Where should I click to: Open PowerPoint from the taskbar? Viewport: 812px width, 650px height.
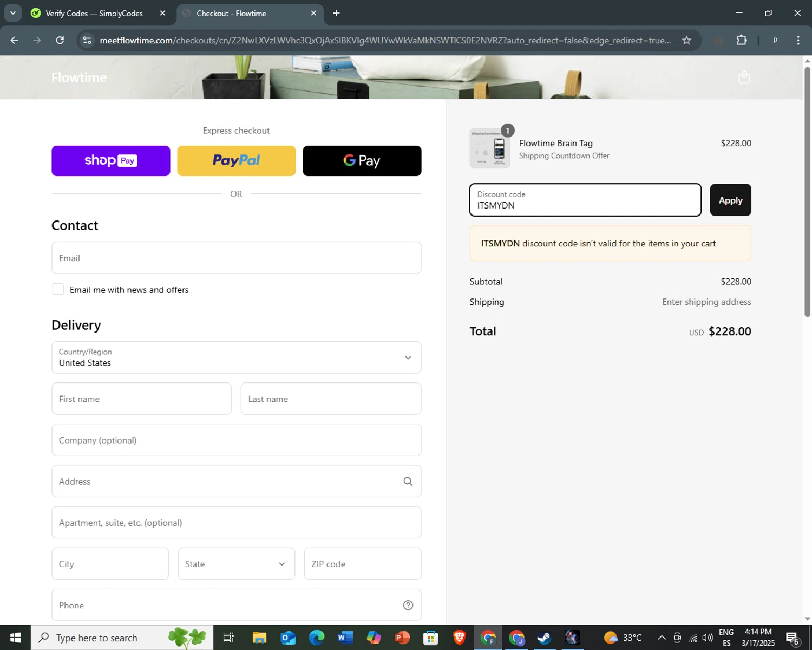[402, 638]
